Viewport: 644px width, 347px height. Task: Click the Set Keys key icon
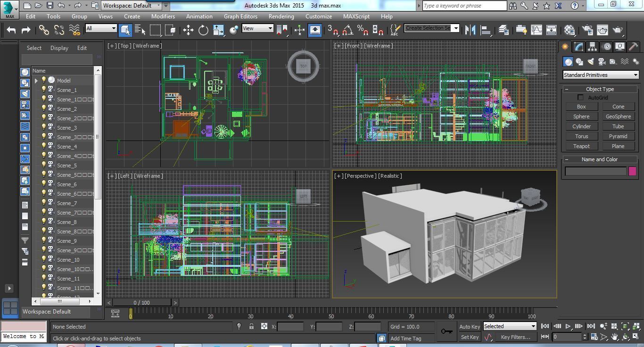(446, 331)
